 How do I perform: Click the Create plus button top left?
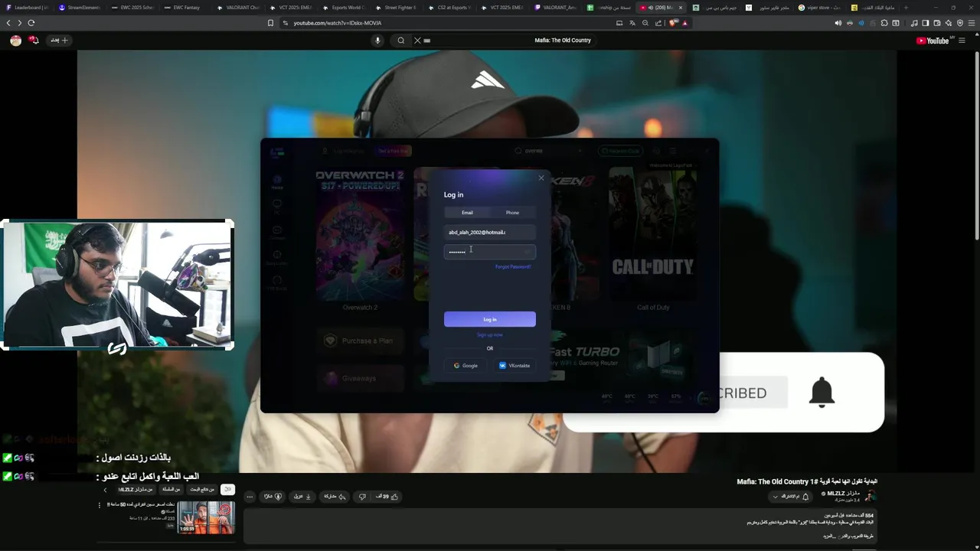pyautogui.click(x=60, y=40)
